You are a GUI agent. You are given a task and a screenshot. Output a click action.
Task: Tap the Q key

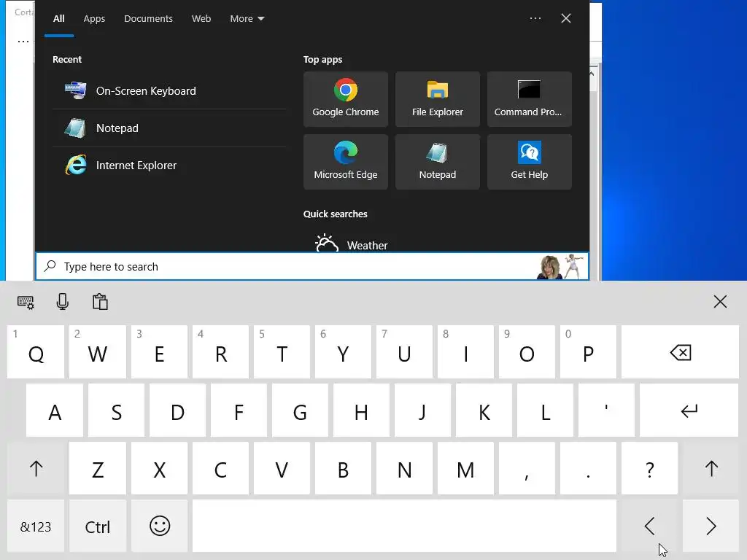tap(36, 352)
